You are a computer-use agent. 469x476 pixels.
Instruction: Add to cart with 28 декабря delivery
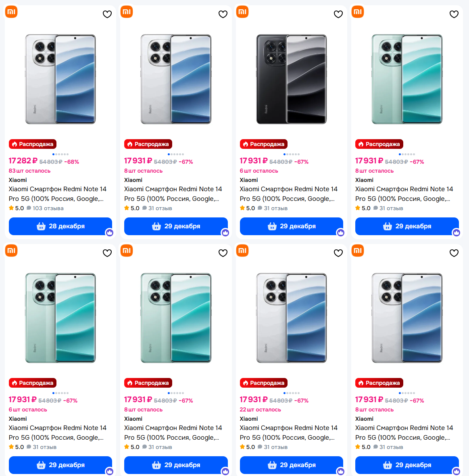click(60, 226)
